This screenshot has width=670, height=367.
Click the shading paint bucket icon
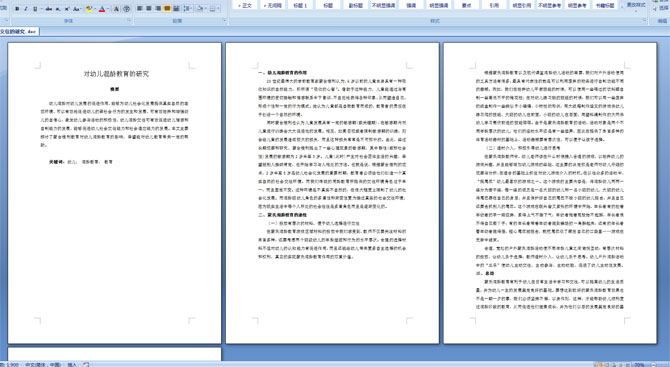200,9
